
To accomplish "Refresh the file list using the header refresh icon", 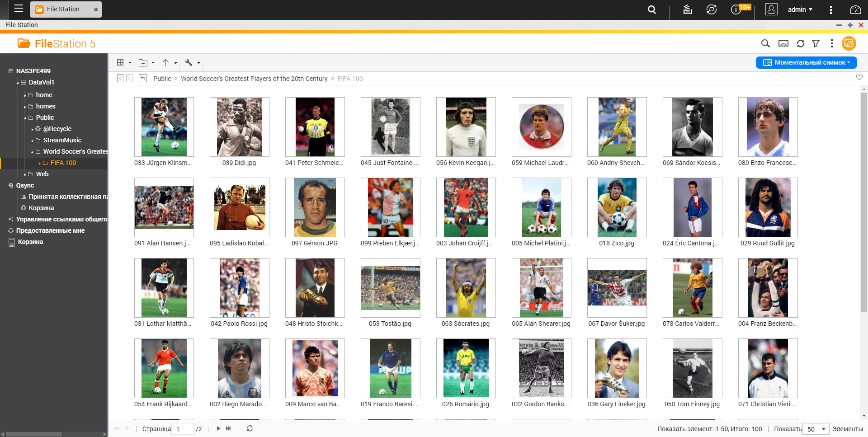I will click(800, 43).
